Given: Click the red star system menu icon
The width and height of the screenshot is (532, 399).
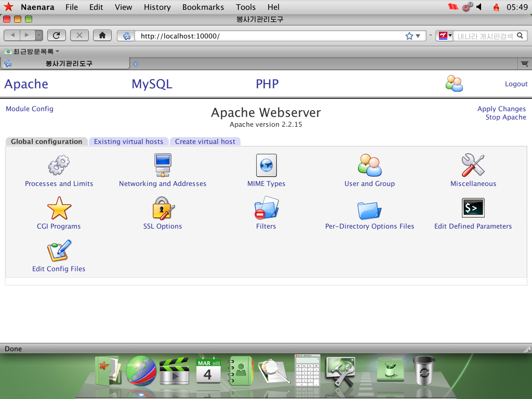Looking at the screenshot, I should click(8, 7).
